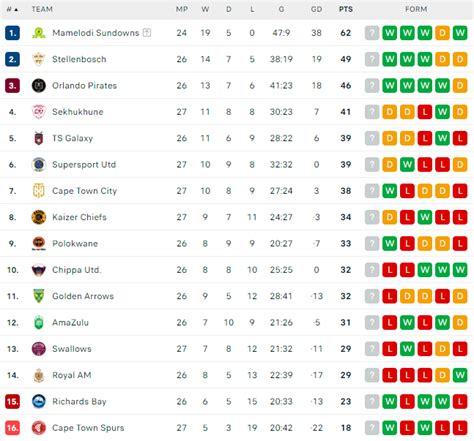This screenshot has width=474, height=441.
Task: Sort standings by PTS column header
Action: pyautogui.click(x=346, y=9)
